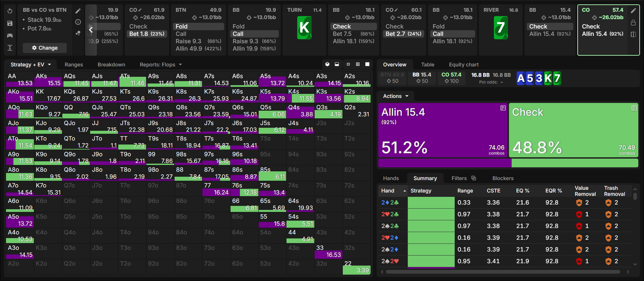Click the reset/undo arrow icon in left sidebar
644x281 pixels.
click(x=10, y=11)
